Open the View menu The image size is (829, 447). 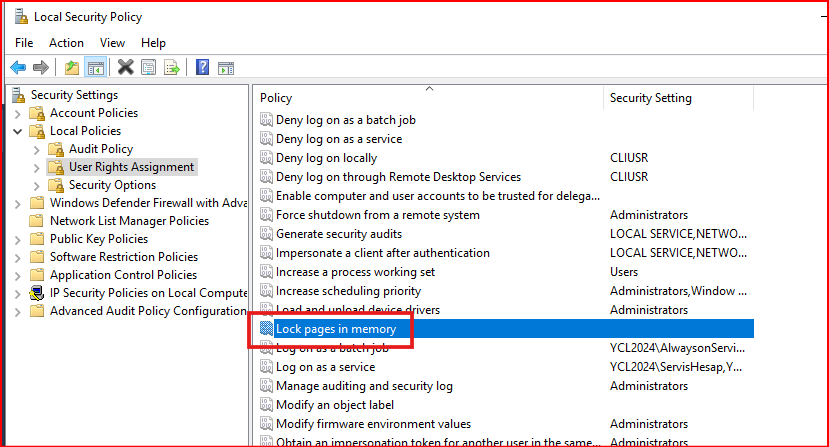click(x=112, y=43)
